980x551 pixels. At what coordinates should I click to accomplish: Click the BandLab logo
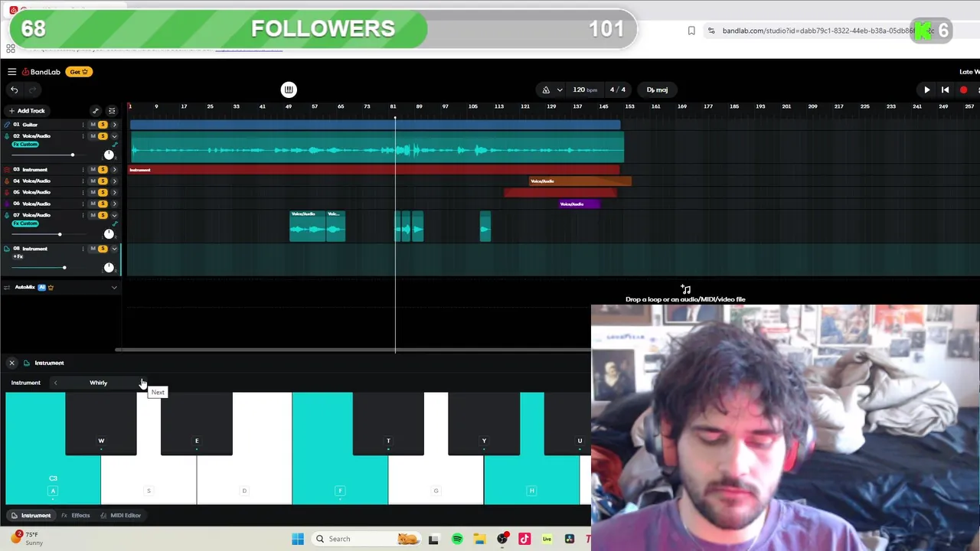point(41,72)
